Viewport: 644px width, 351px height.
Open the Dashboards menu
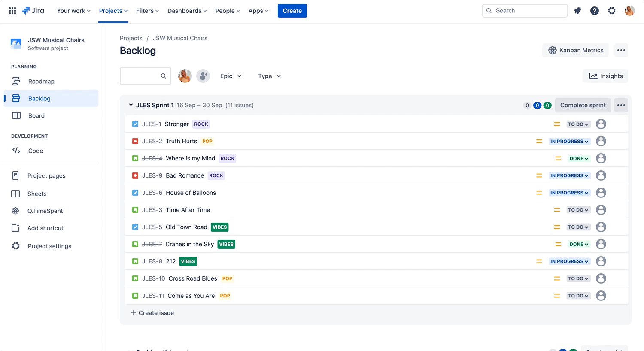187,11
